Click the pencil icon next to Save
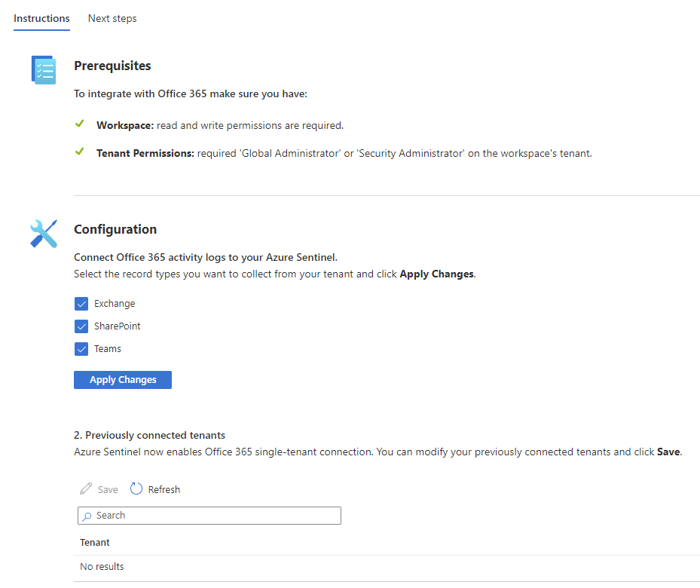This screenshot has width=700, height=588. point(86,489)
